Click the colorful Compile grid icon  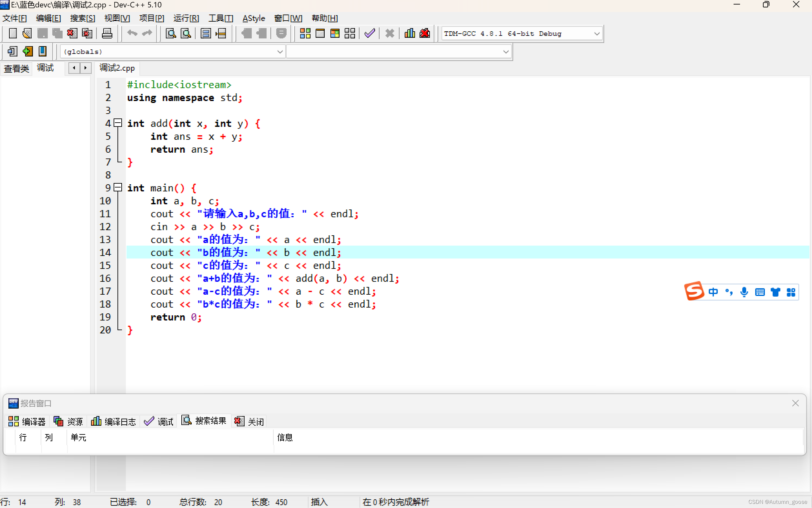click(305, 33)
